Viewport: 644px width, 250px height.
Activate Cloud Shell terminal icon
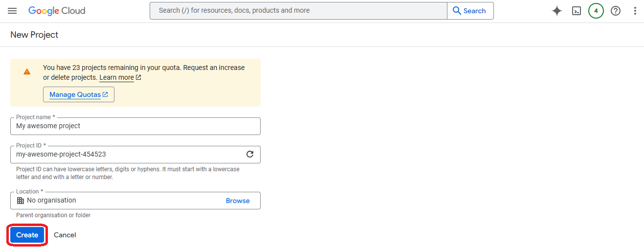pos(577,11)
